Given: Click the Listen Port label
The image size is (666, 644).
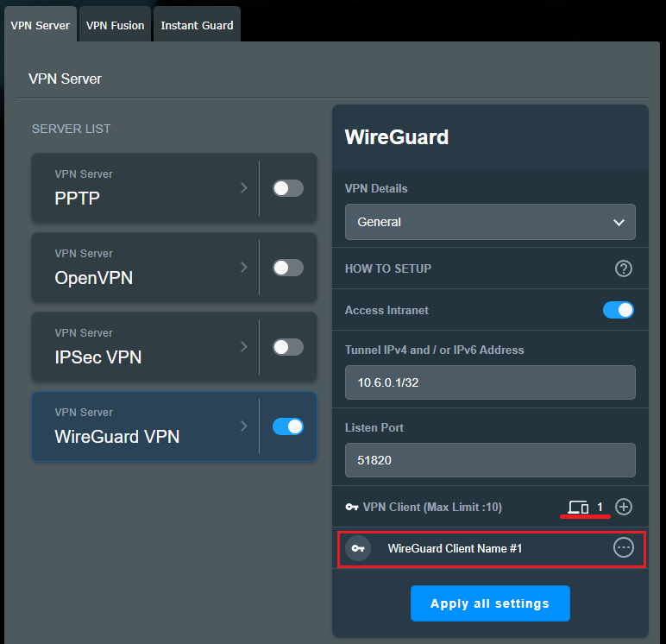Looking at the screenshot, I should [x=374, y=427].
